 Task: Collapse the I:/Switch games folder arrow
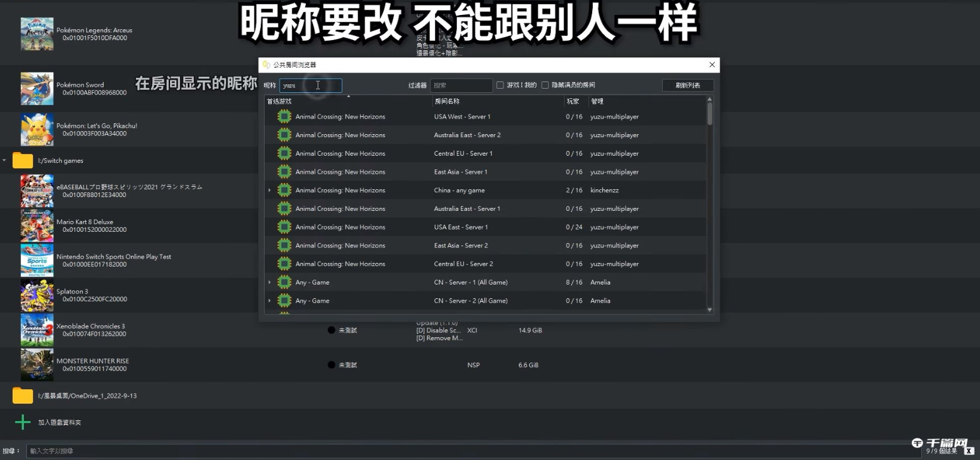pyautogui.click(x=4, y=161)
